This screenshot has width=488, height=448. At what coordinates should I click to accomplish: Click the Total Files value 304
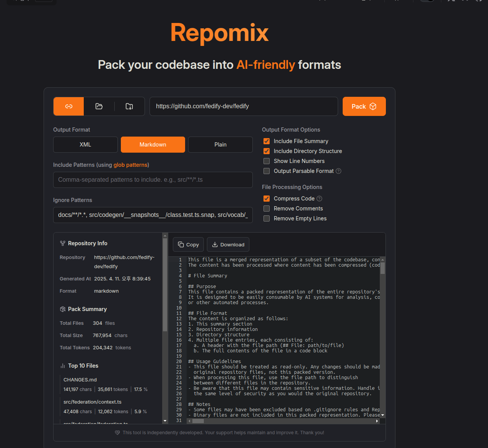pyautogui.click(x=98, y=323)
